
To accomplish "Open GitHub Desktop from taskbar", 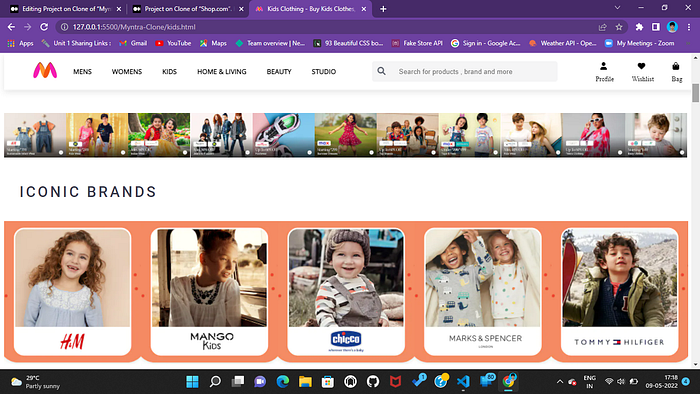I will point(373,382).
